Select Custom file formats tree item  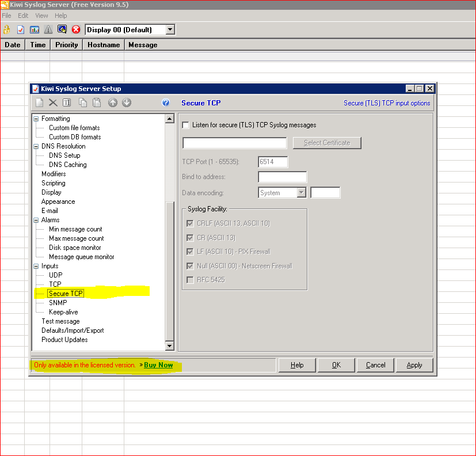click(74, 128)
